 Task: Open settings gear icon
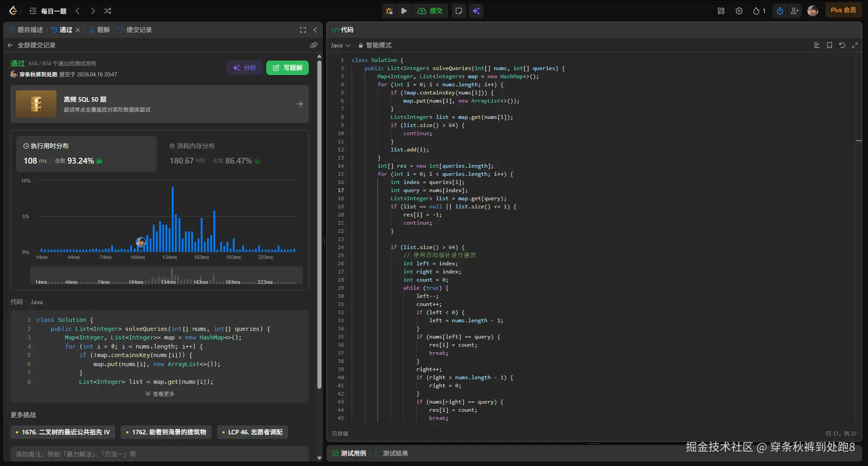(739, 11)
